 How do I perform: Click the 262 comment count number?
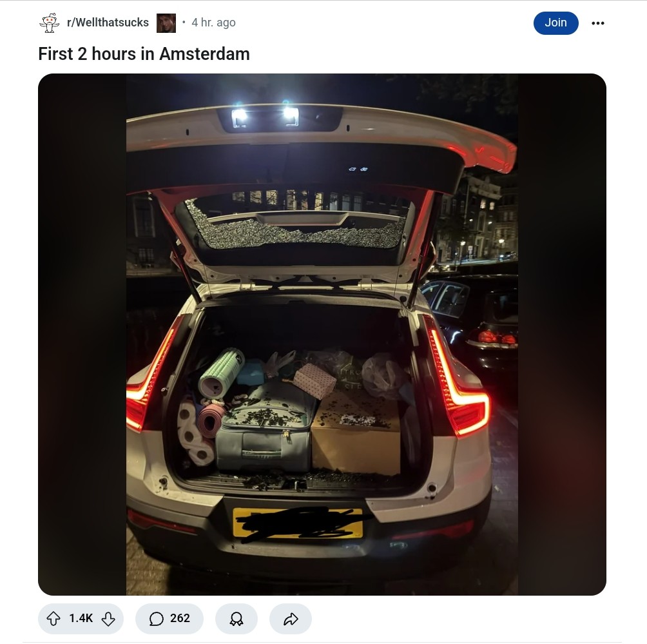[x=180, y=618]
